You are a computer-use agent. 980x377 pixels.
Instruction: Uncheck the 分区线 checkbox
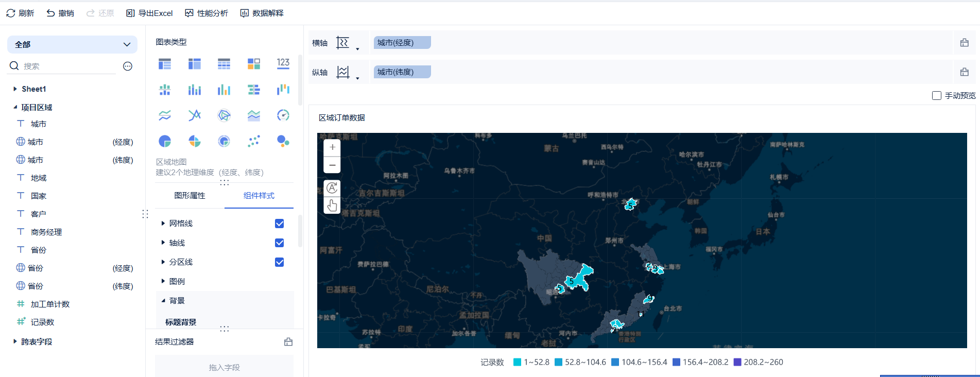(x=280, y=262)
